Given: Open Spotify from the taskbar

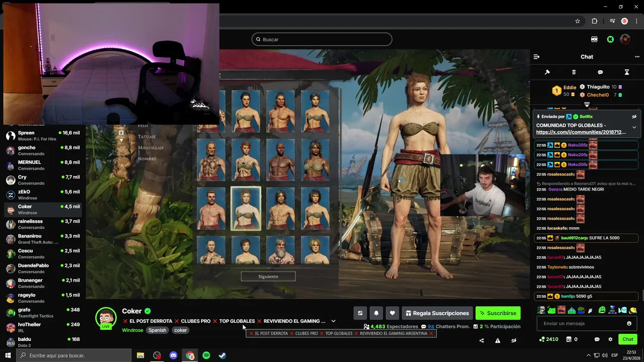Looking at the screenshot, I should click(x=206, y=355).
